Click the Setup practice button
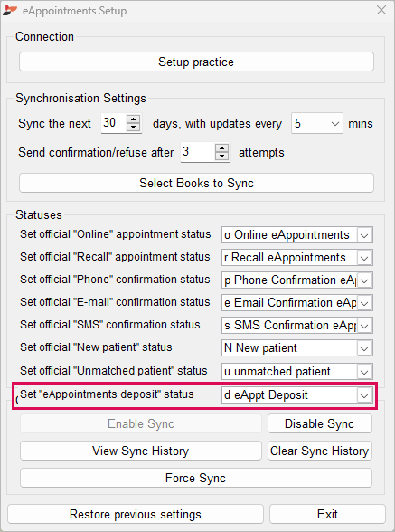The image size is (395, 532). pos(196,62)
